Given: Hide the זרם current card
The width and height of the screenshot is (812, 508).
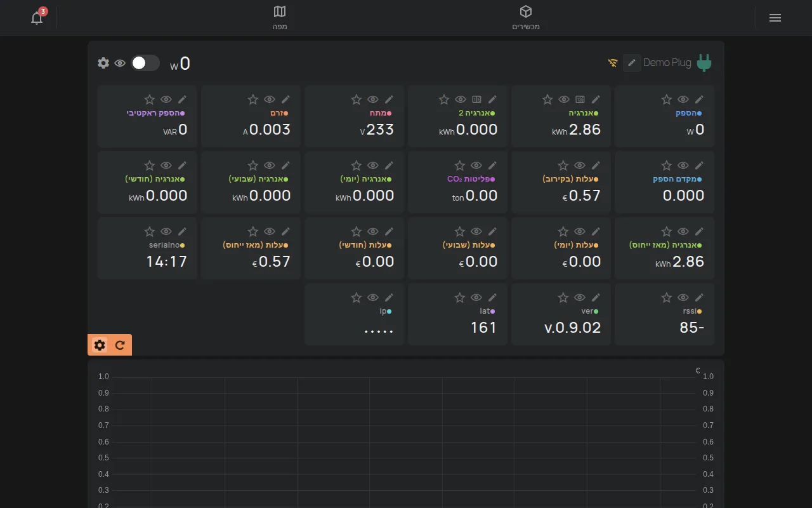Looking at the screenshot, I should click(x=270, y=99).
